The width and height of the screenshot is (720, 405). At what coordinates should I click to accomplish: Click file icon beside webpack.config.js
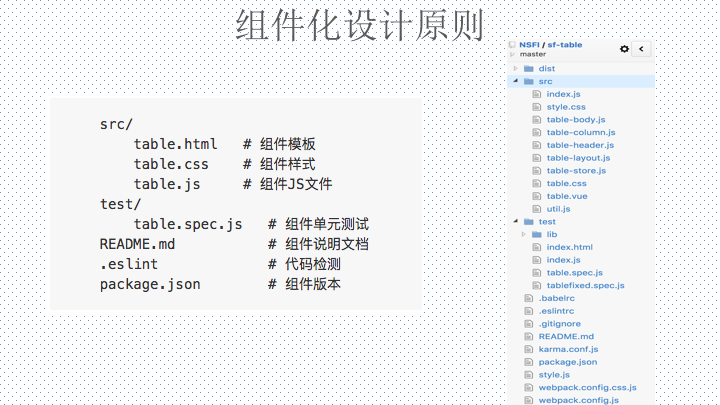point(529,400)
